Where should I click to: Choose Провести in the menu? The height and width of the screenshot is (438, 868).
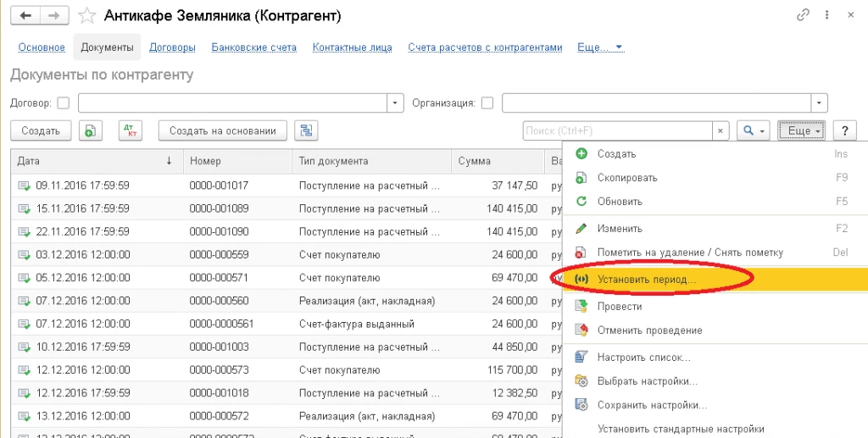click(x=715, y=307)
